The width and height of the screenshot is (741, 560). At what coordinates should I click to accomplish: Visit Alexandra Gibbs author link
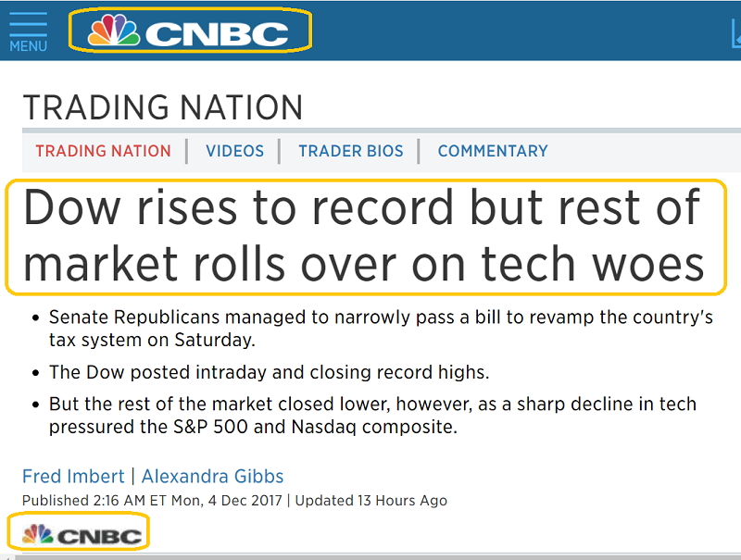point(212,477)
